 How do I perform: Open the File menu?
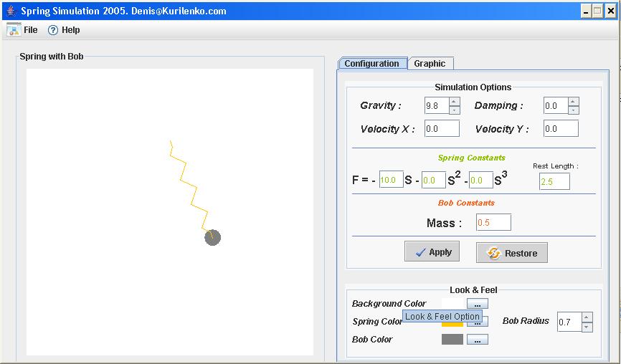click(x=22, y=30)
